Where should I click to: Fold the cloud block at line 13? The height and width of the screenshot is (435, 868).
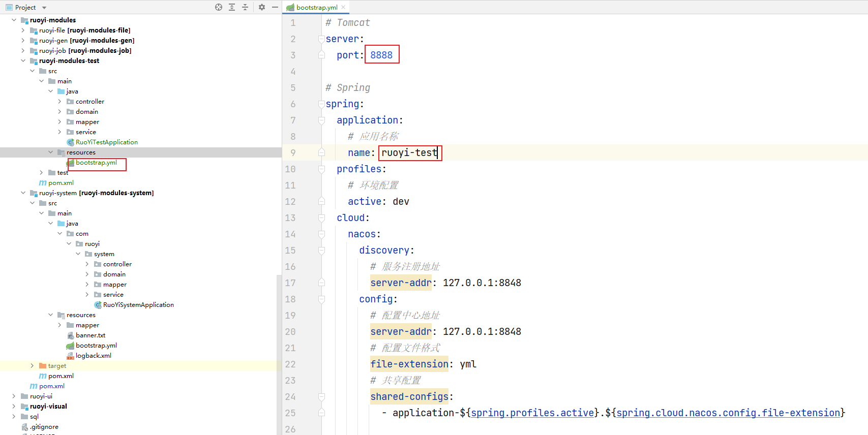321,218
